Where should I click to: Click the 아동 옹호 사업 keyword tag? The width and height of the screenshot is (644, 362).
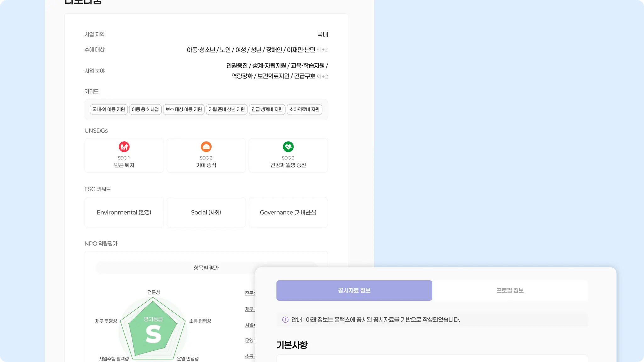(x=145, y=109)
